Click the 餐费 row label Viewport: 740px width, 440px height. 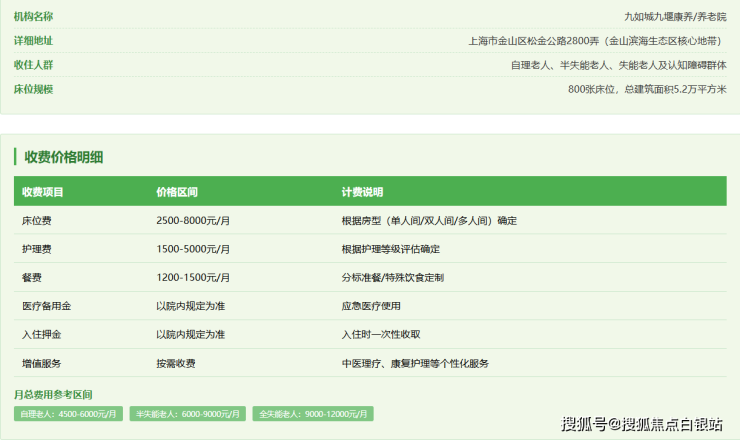[32, 278]
